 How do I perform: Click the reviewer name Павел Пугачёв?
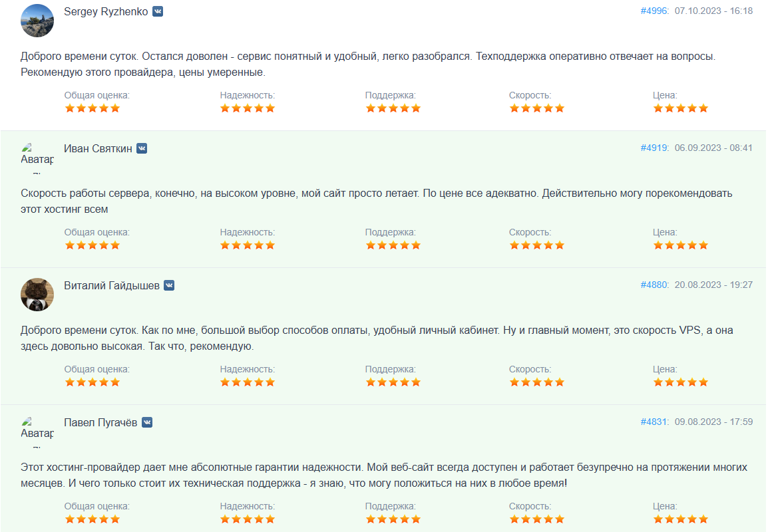coord(100,422)
